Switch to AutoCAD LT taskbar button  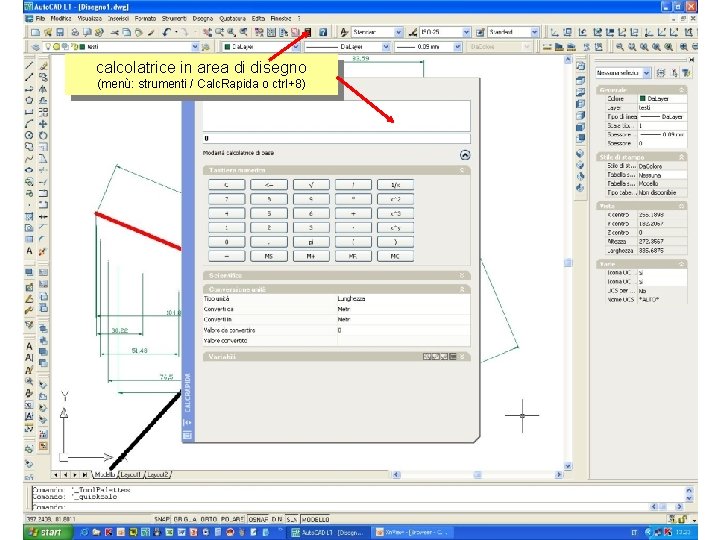point(327,533)
